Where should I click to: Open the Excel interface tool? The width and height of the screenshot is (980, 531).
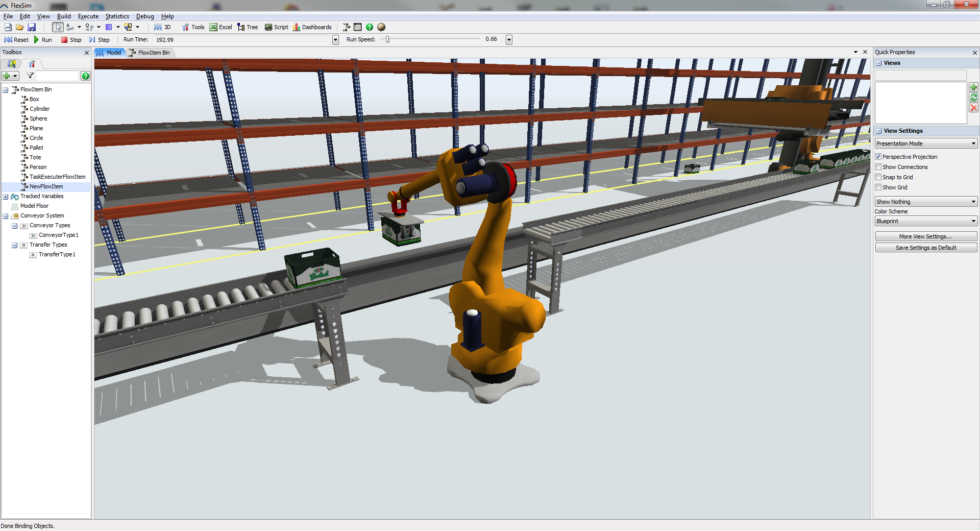220,27
